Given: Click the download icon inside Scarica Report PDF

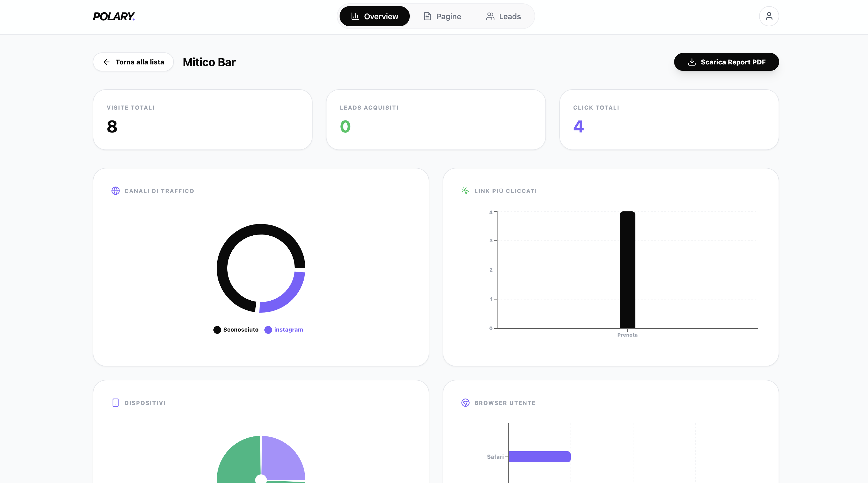Looking at the screenshot, I should pyautogui.click(x=692, y=62).
